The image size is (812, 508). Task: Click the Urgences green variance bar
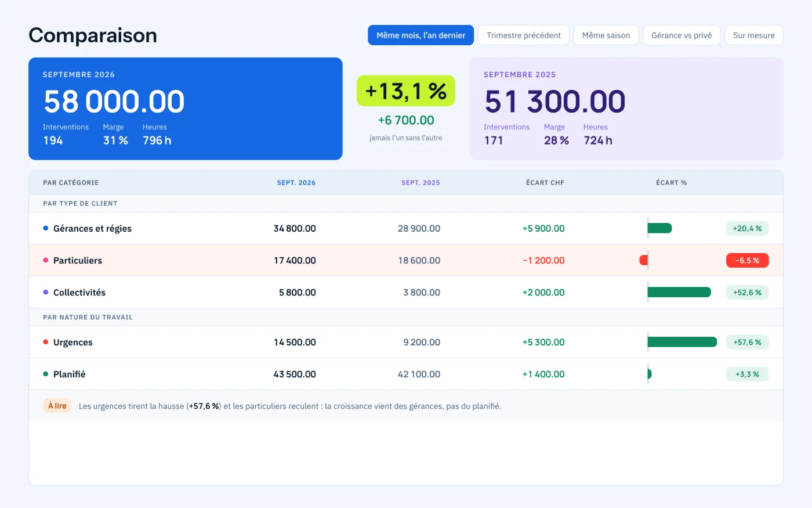pos(683,342)
